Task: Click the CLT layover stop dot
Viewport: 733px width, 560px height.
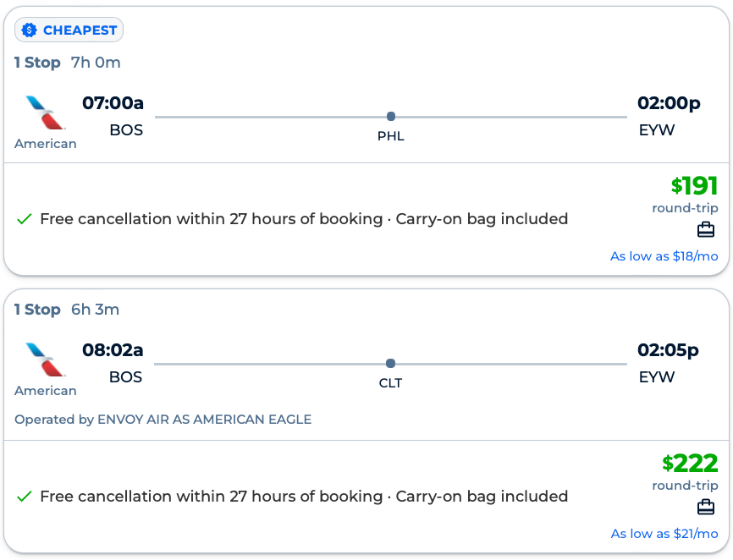Action: coord(390,364)
